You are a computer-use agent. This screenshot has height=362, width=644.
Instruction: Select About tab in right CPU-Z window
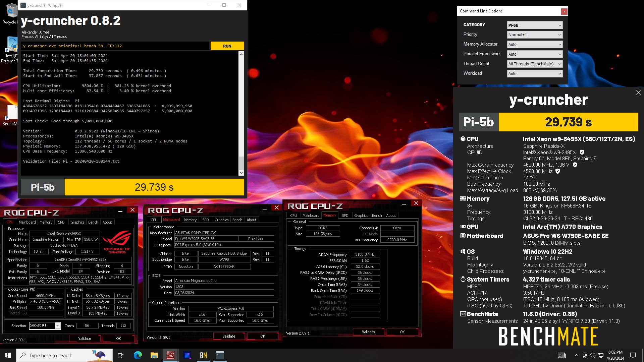point(391,216)
